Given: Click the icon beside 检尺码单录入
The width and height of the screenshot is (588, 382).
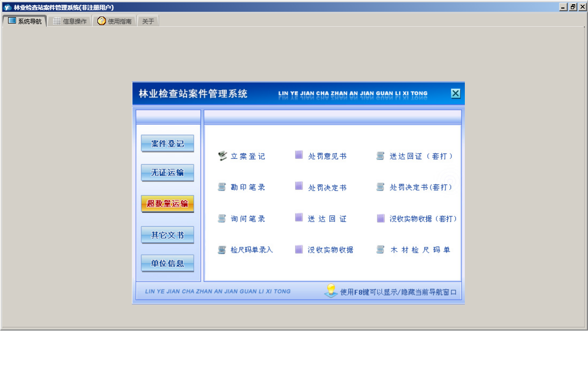Looking at the screenshot, I should 222,249.
